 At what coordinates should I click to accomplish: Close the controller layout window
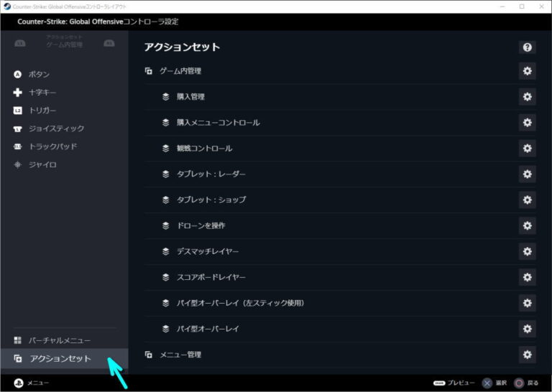[x=541, y=6]
